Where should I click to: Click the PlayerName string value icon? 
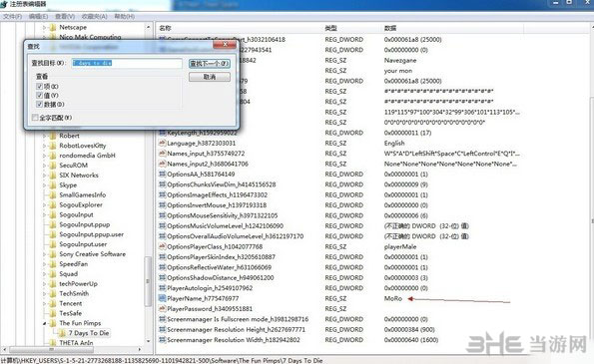tap(162, 298)
